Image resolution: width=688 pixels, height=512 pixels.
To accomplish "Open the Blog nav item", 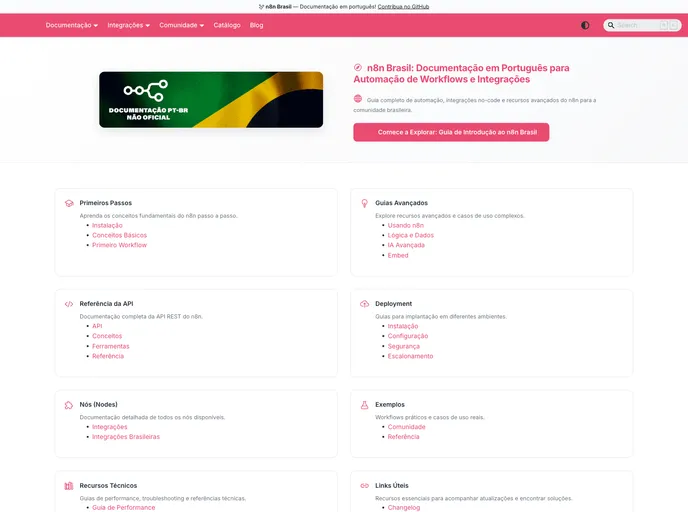I will pos(257,25).
